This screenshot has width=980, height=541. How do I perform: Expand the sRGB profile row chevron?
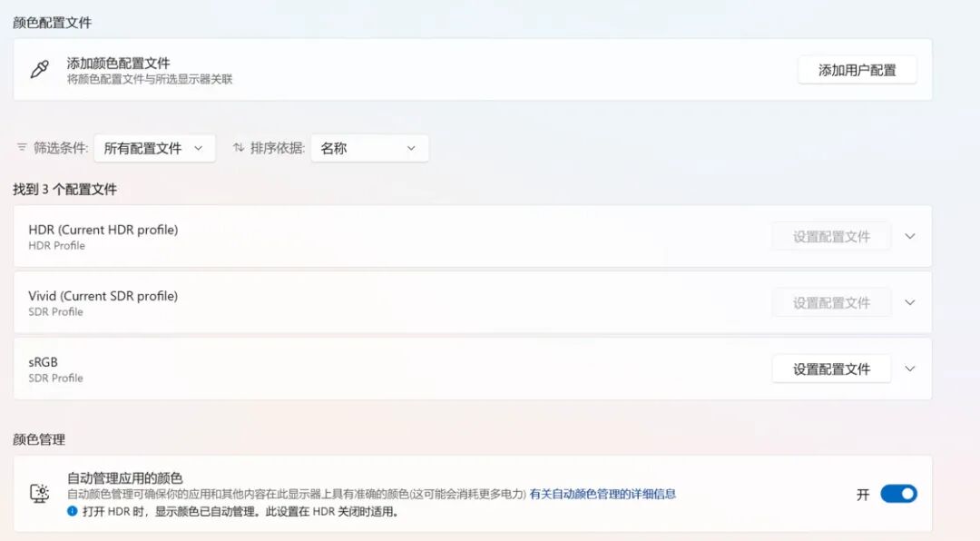point(910,369)
